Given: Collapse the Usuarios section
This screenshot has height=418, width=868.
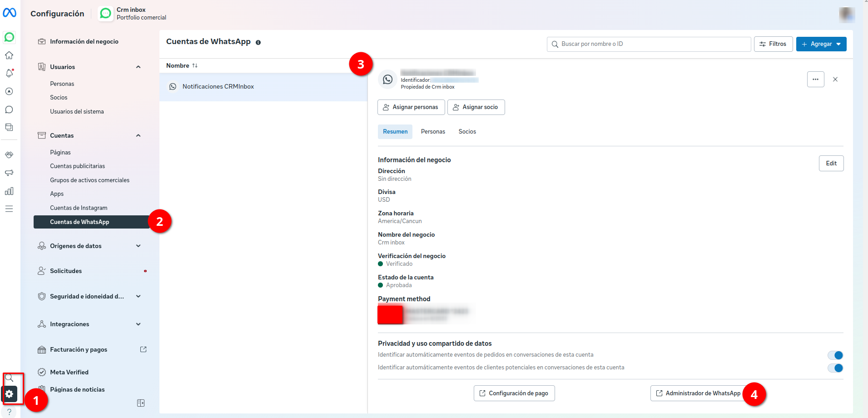Looking at the screenshot, I should point(138,67).
